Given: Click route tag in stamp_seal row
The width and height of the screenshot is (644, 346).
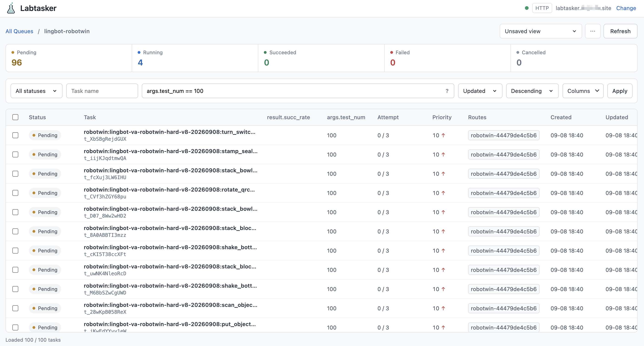Looking at the screenshot, I should coord(504,155).
